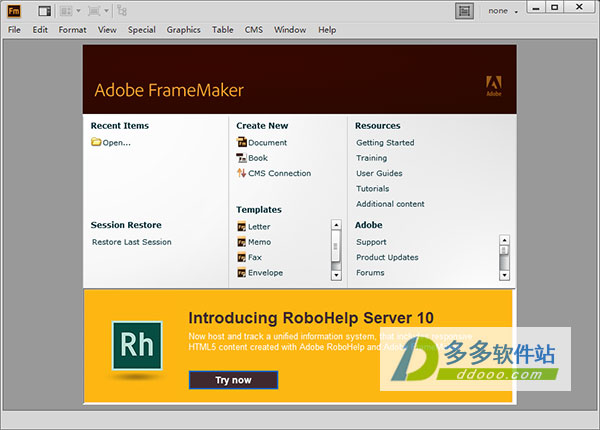Click the Open folder icon under Recent Items

96,142
